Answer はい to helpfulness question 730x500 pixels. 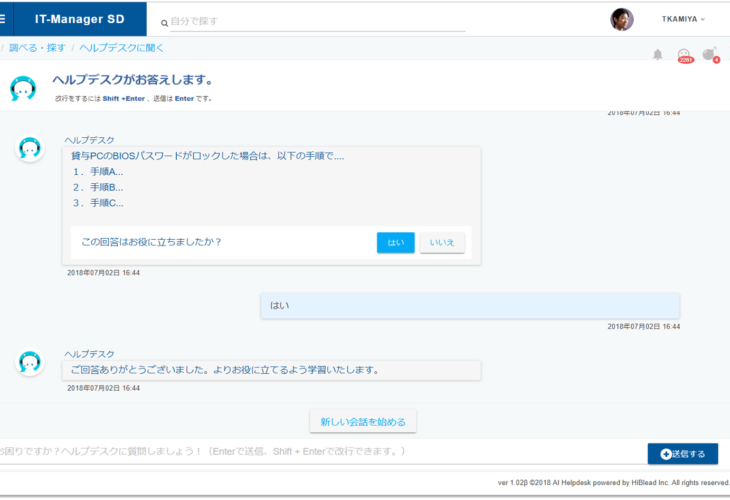[x=395, y=243]
